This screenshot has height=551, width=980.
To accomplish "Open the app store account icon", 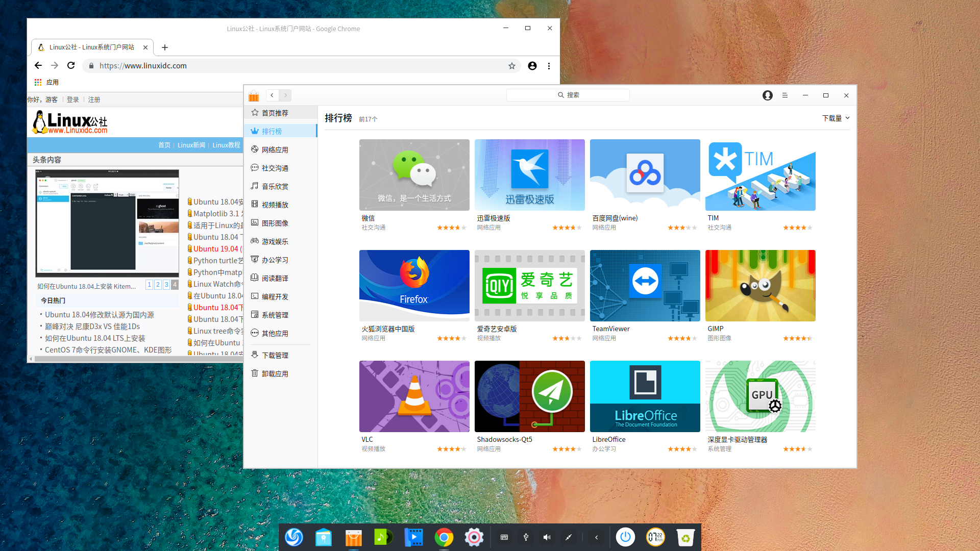I will (767, 95).
